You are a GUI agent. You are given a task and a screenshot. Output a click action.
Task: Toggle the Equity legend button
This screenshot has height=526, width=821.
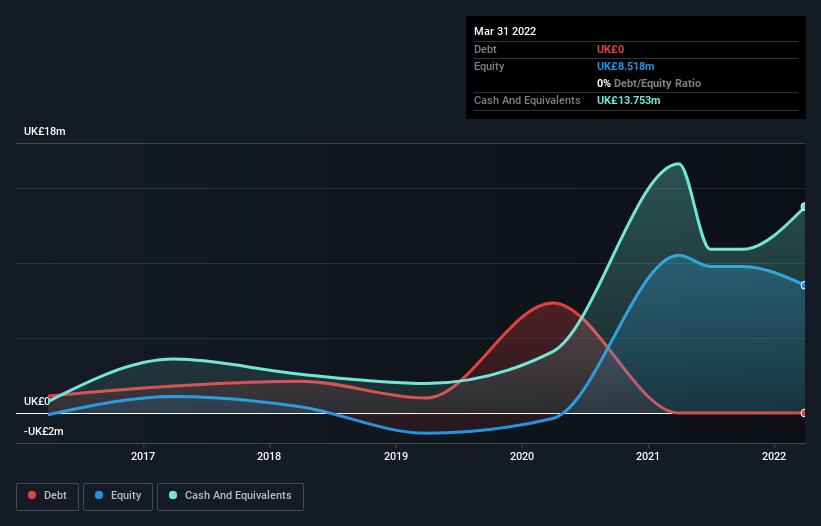click(x=118, y=496)
